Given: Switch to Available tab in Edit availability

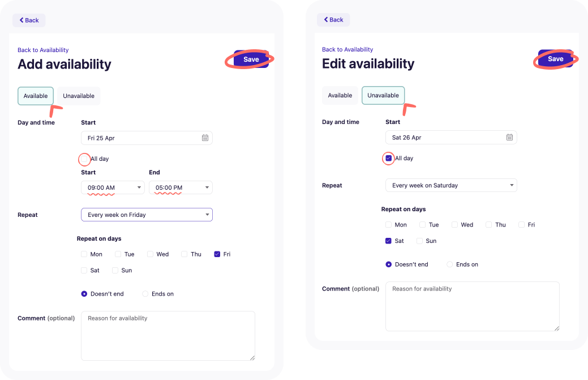Looking at the screenshot, I should coord(340,95).
